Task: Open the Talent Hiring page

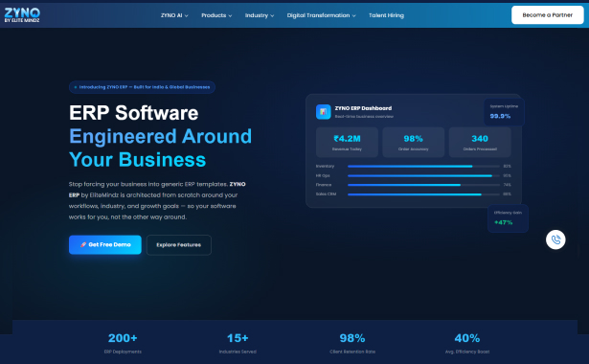Action: pyautogui.click(x=386, y=15)
